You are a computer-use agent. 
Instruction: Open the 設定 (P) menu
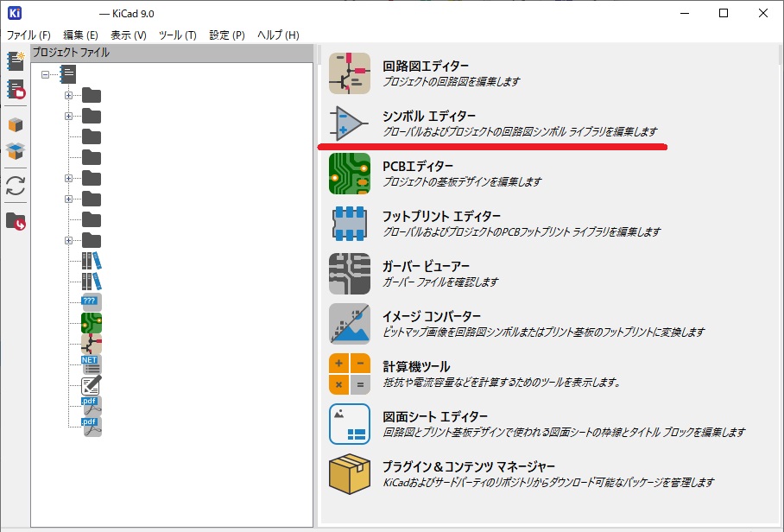pyautogui.click(x=226, y=35)
